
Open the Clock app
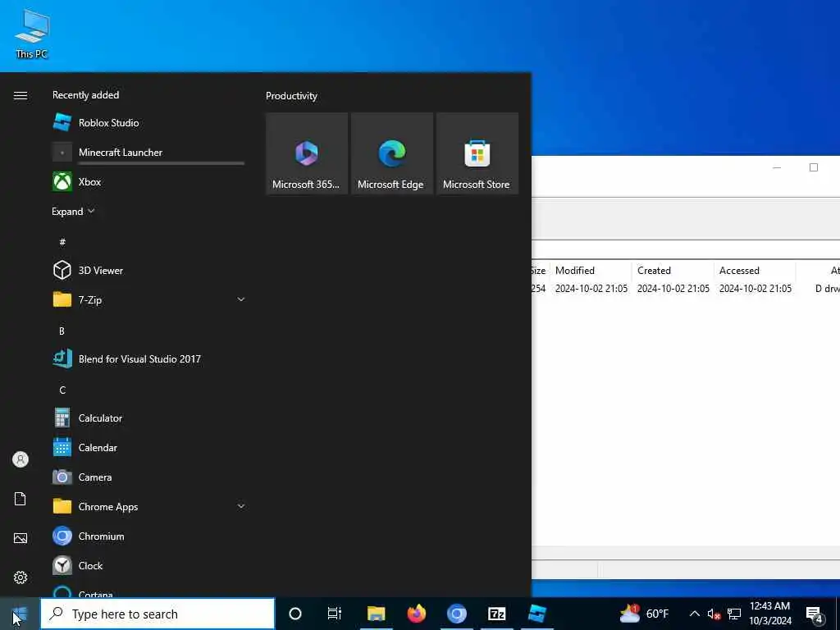point(148,566)
